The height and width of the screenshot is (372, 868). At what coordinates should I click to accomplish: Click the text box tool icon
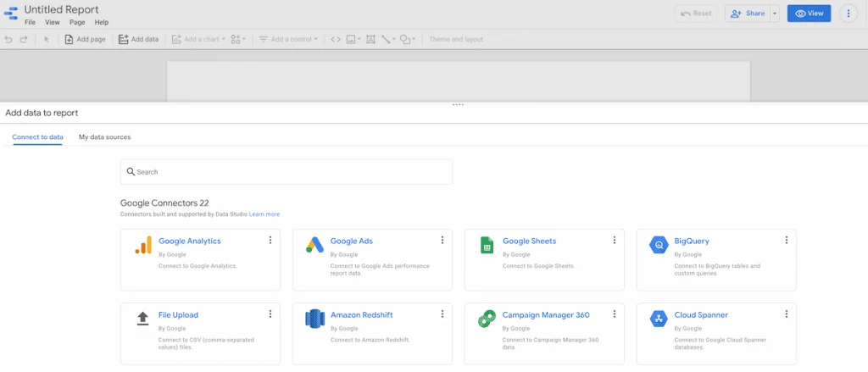click(371, 39)
